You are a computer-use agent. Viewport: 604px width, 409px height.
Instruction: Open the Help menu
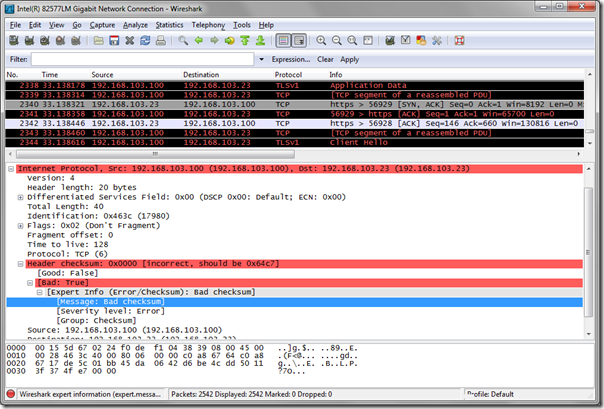coord(266,25)
